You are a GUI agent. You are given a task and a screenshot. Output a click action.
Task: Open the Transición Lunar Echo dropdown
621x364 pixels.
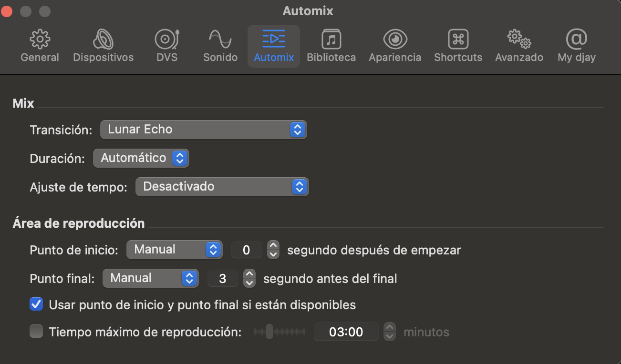point(203,130)
